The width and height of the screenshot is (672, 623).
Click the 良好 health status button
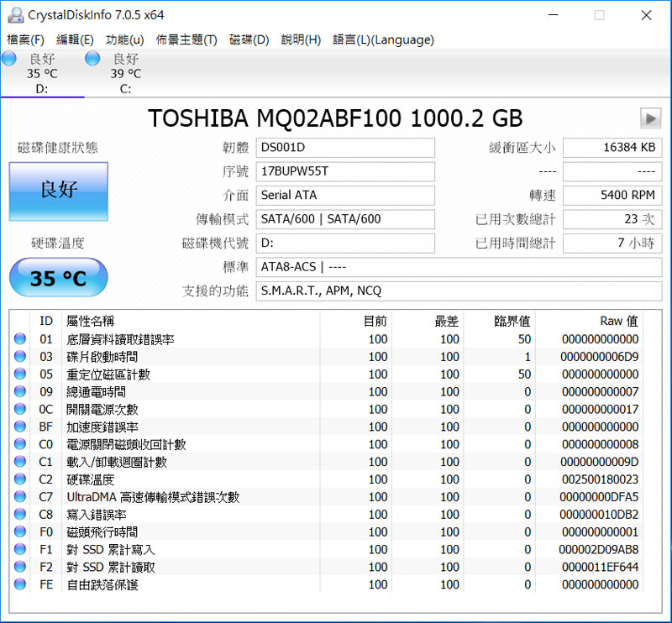pos(58,191)
